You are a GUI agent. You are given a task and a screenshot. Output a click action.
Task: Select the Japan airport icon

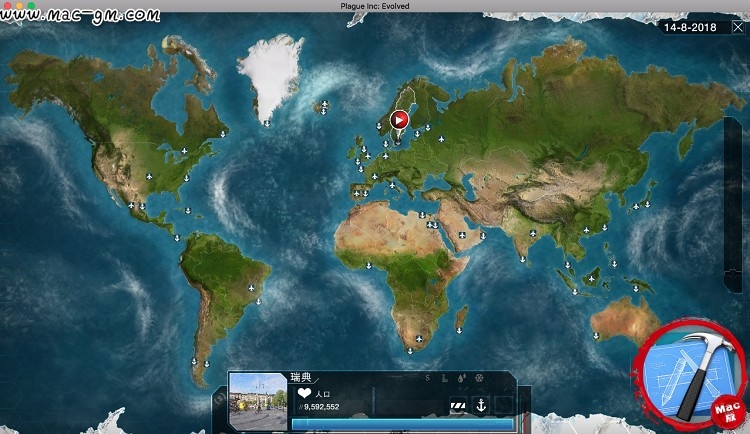point(636,207)
